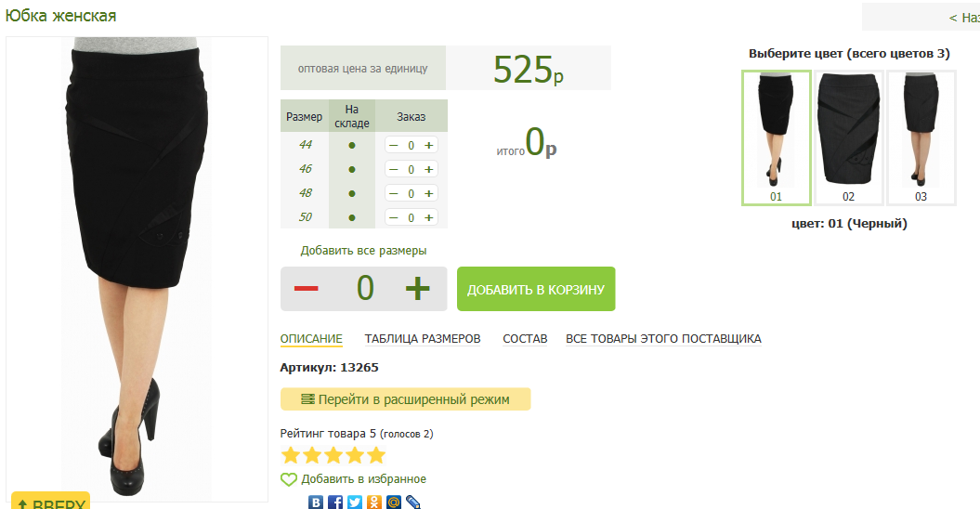Share the skirt on VKontakte
The height and width of the screenshot is (509, 980).
point(316,502)
